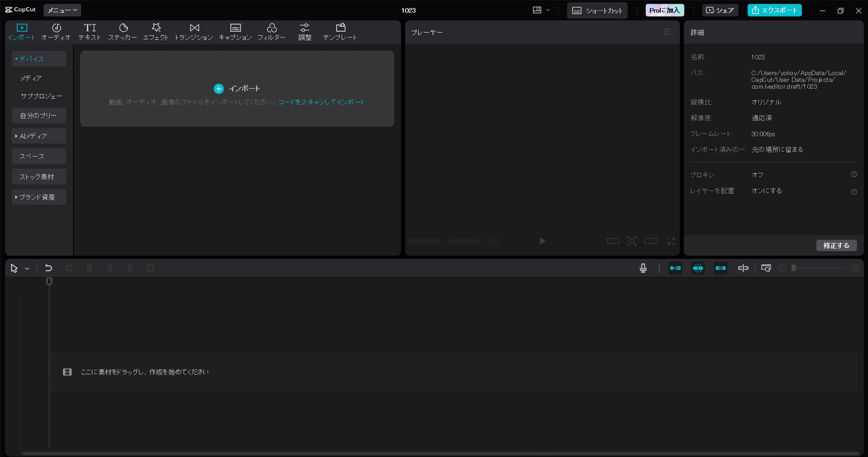Click the help icon beside レイヤーを配置
This screenshot has height=457, width=868.
(854, 192)
